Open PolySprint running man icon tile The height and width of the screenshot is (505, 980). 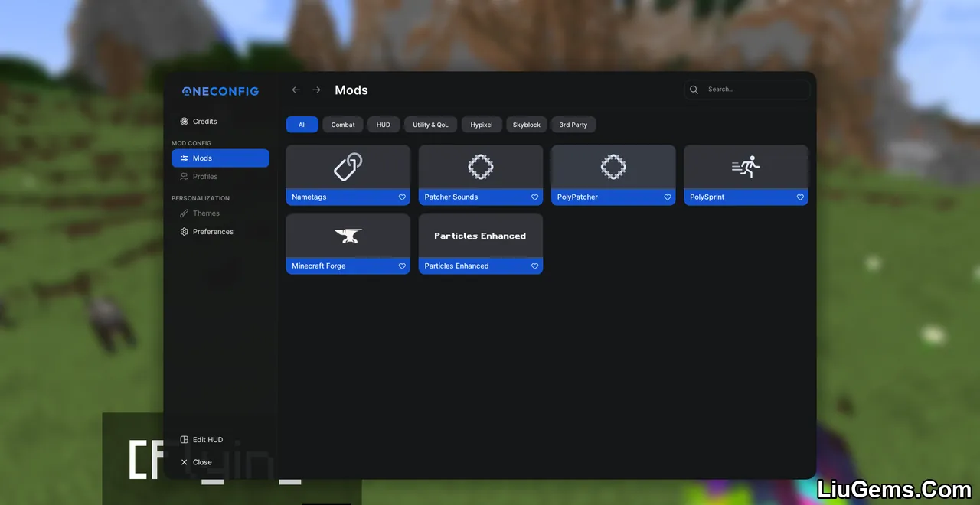[x=746, y=167]
